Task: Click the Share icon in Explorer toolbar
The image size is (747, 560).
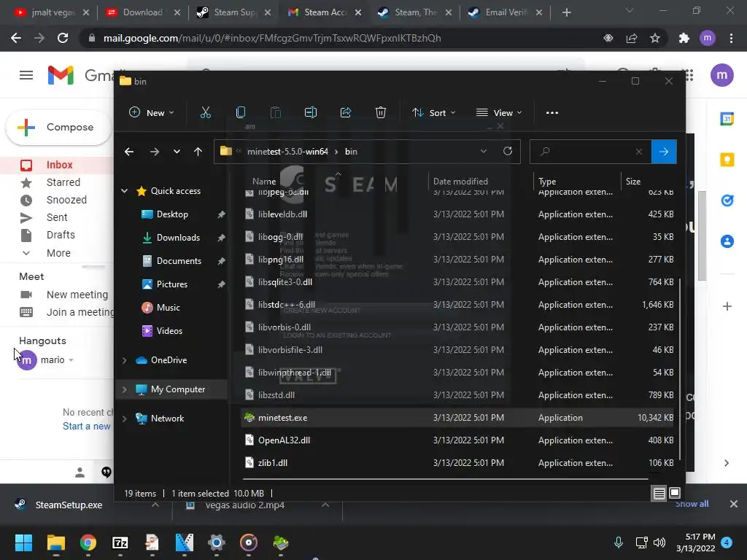Action: [x=346, y=112]
